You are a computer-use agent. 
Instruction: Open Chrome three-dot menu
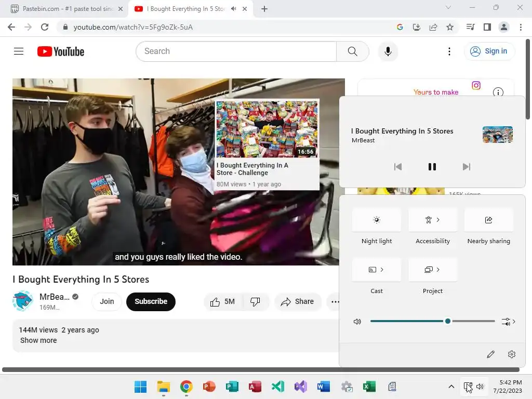pyautogui.click(x=521, y=27)
